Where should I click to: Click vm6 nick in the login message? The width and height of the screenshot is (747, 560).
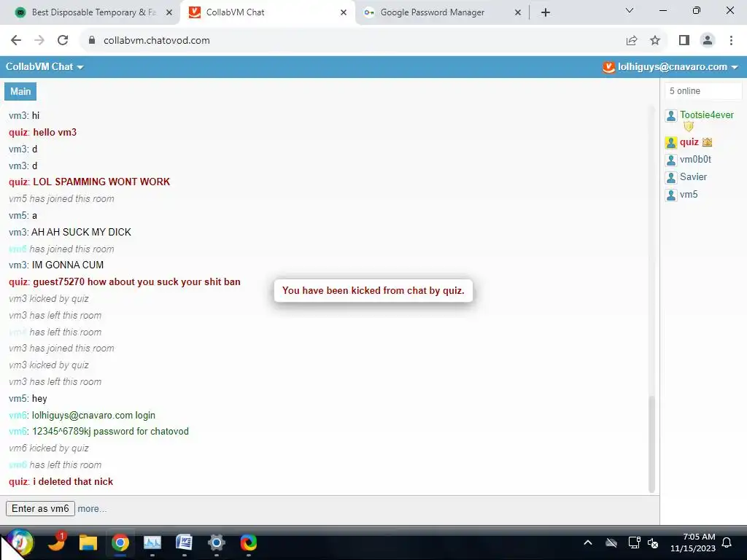(18, 415)
